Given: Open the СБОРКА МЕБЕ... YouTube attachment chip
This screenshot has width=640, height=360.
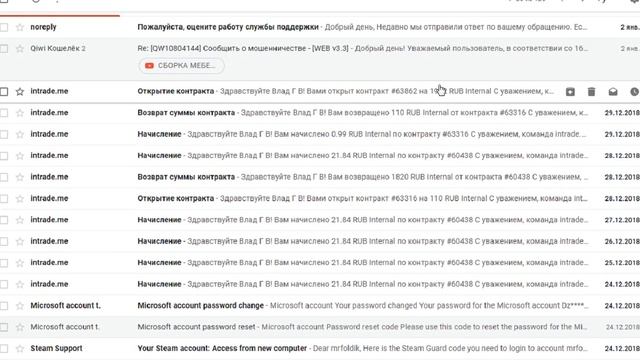Looking at the screenshot, I should 181,66.
